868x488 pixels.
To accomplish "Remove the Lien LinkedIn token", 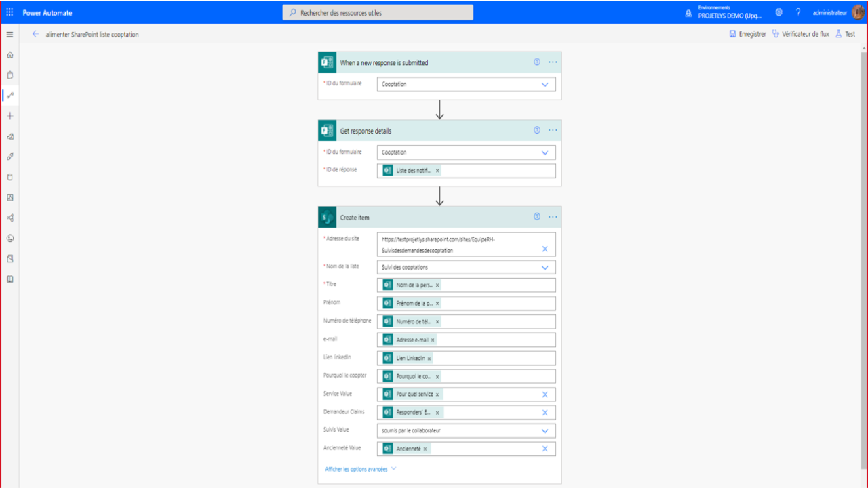I will (x=429, y=358).
